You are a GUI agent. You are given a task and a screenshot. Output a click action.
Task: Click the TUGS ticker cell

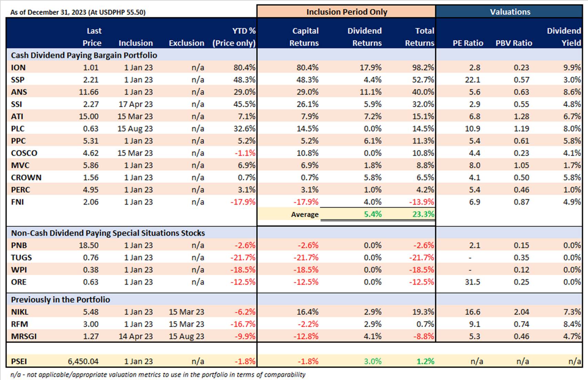point(21,258)
